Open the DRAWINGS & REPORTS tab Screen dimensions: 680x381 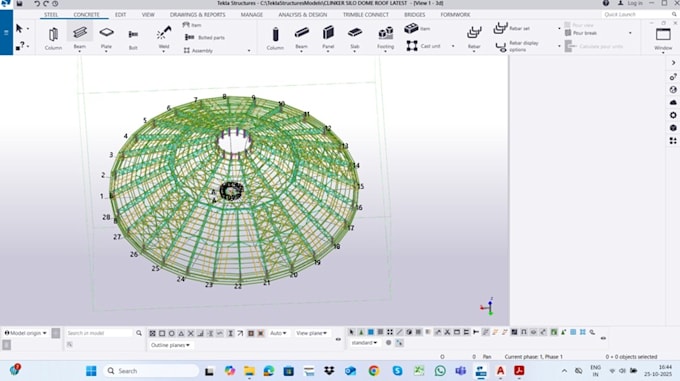(x=197, y=15)
